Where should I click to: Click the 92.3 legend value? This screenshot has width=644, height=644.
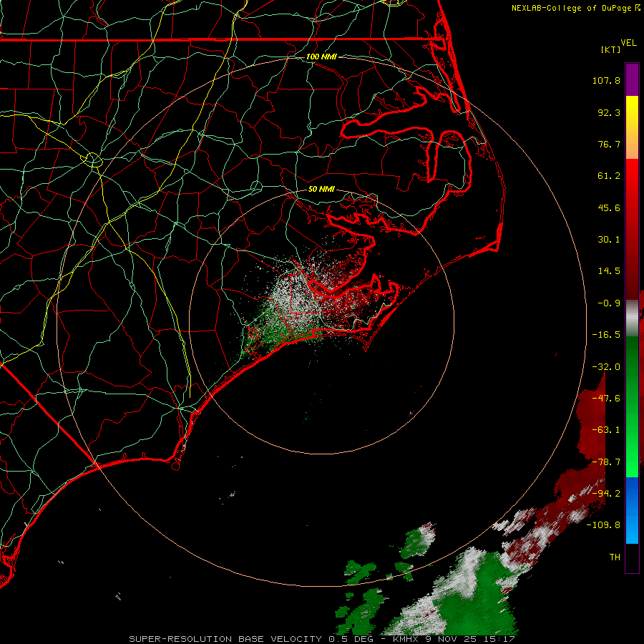pos(609,112)
